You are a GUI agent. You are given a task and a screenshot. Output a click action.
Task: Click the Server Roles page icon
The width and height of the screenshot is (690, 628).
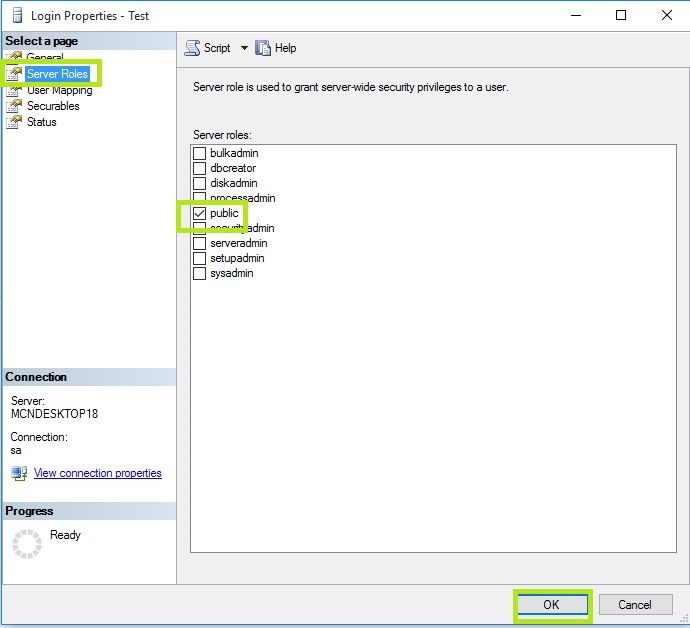[x=14, y=73]
